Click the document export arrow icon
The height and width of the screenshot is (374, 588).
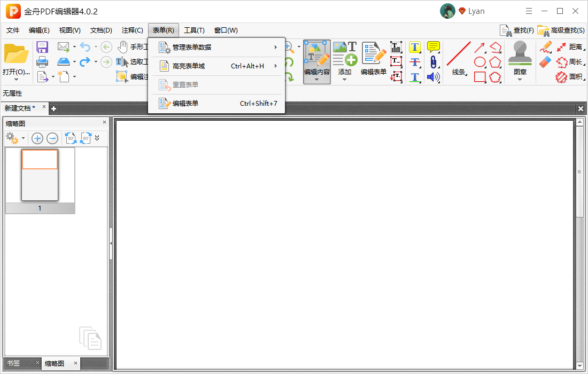click(x=43, y=77)
